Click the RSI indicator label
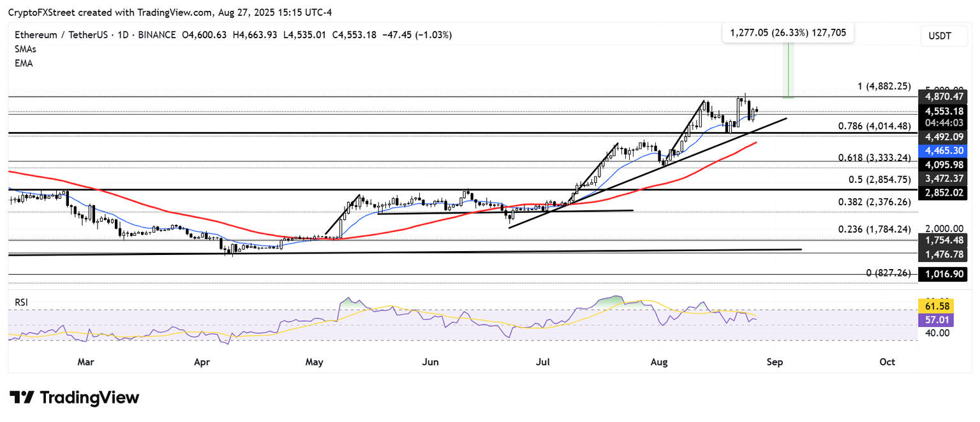This screenshot has height=422, width=980. pyautogui.click(x=22, y=302)
